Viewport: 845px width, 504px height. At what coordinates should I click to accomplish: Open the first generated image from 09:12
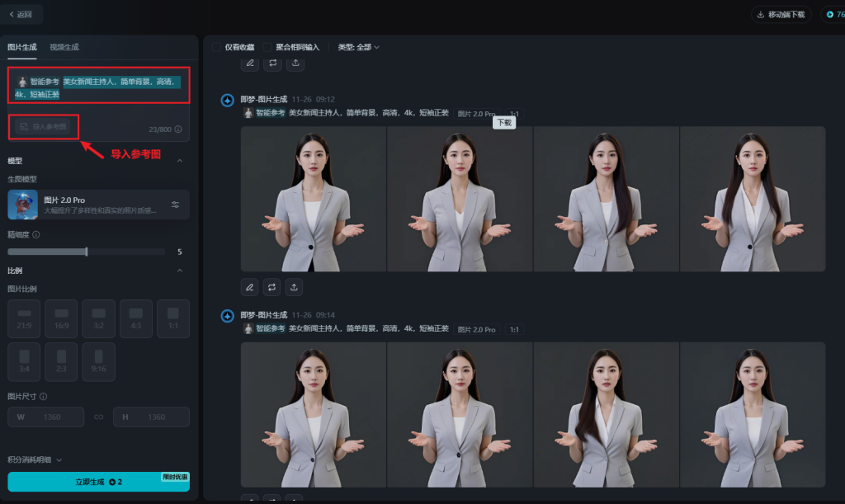coord(314,199)
